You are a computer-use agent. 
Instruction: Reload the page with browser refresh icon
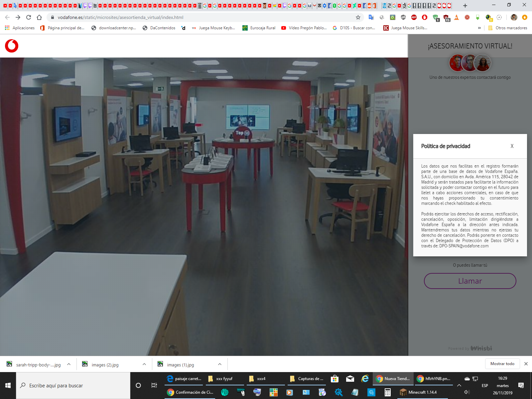[x=29, y=17]
